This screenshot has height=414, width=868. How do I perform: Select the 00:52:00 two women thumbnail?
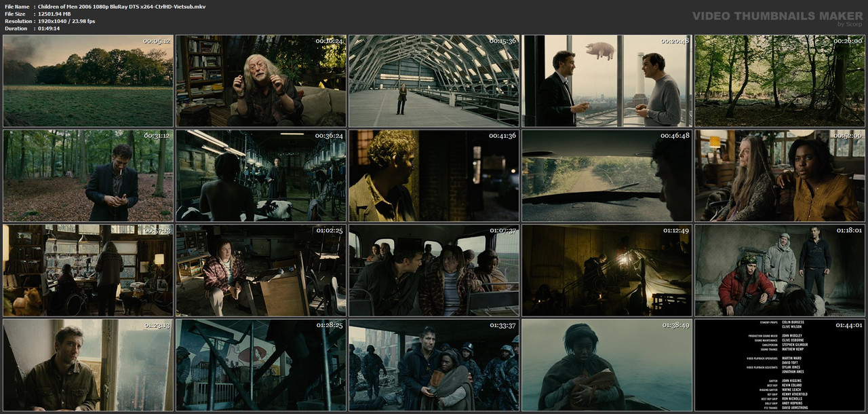(780, 176)
